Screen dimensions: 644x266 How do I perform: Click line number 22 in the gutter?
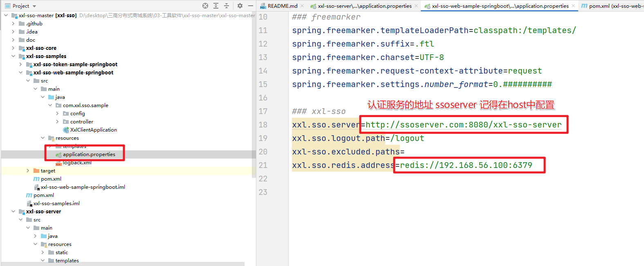(x=263, y=179)
